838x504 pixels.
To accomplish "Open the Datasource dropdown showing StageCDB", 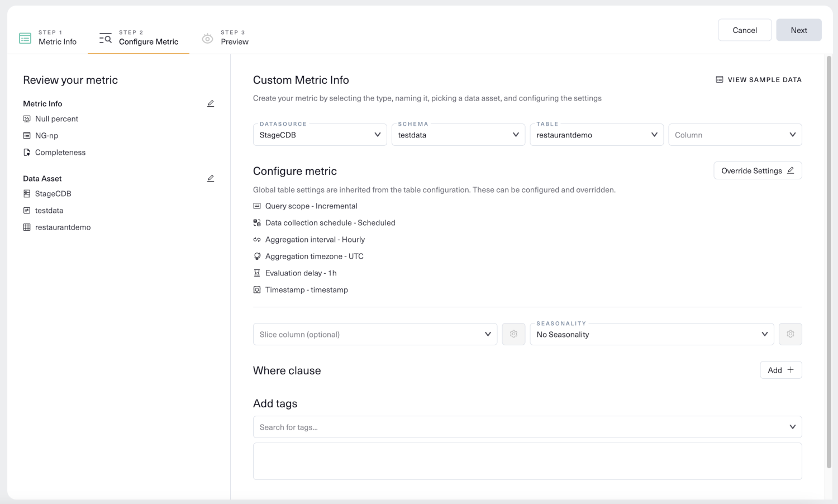I will [320, 135].
